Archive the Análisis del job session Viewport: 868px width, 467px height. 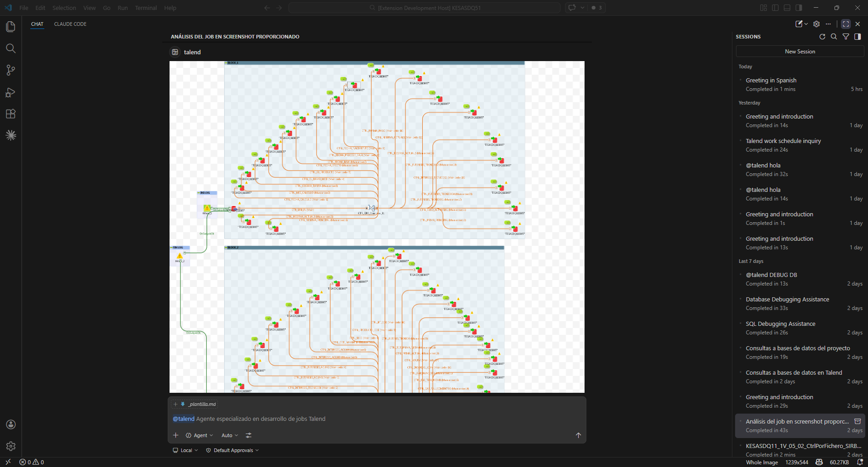858,421
